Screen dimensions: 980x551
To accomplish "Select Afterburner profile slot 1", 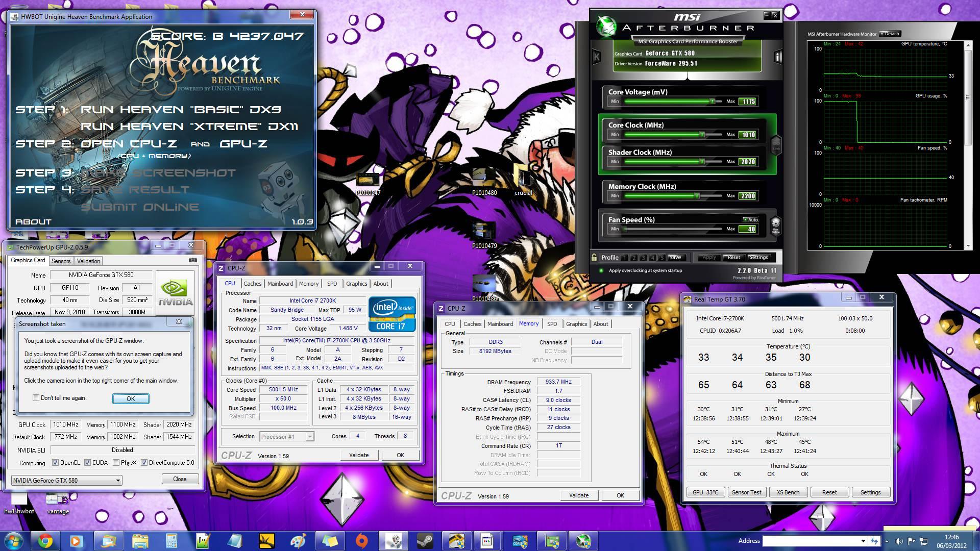I will (x=626, y=258).
